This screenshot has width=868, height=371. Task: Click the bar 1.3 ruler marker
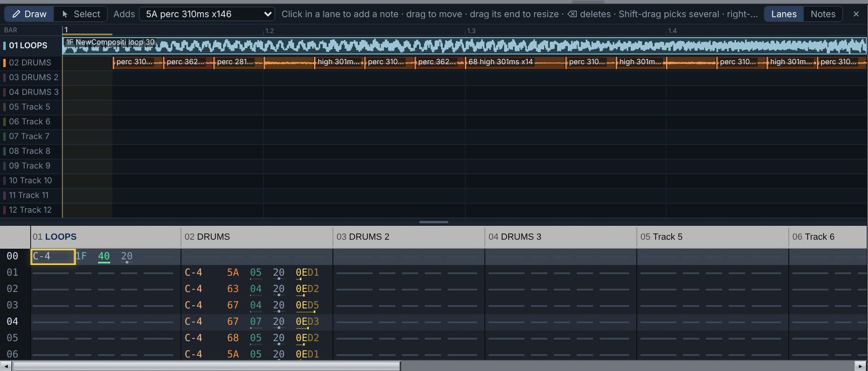coord(471,31)
